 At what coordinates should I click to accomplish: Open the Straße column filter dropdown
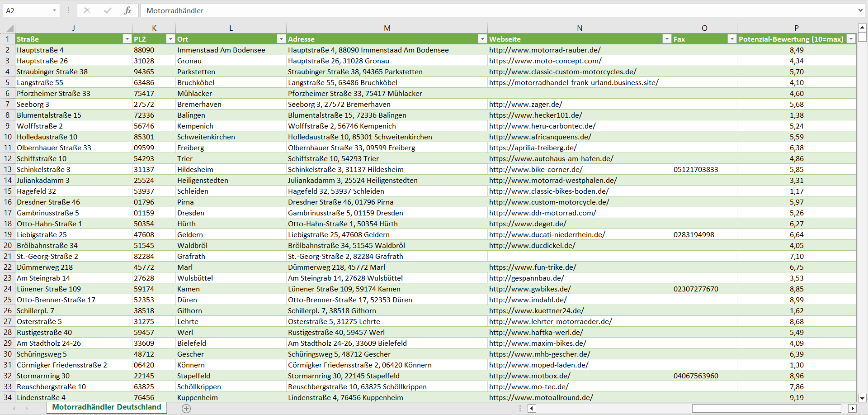[127, 39]
